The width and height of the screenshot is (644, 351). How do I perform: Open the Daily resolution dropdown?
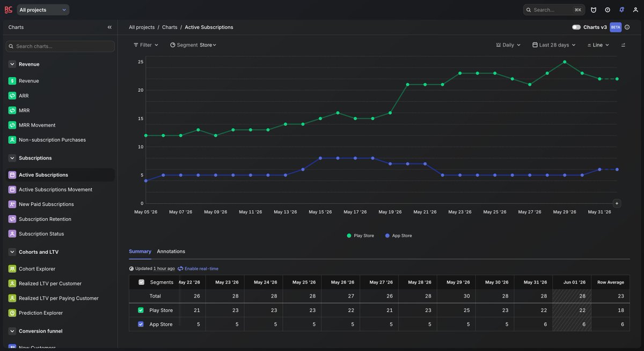(x=508, y=45)
